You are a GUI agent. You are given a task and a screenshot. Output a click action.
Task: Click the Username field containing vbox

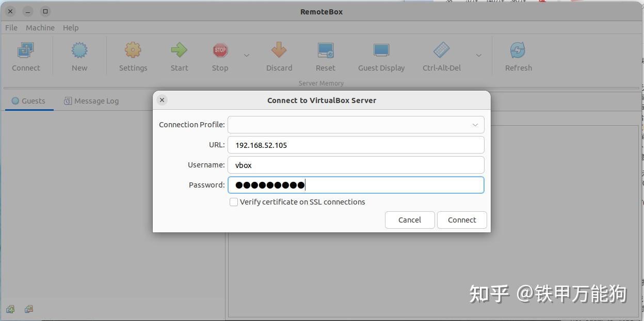point(356,165)
